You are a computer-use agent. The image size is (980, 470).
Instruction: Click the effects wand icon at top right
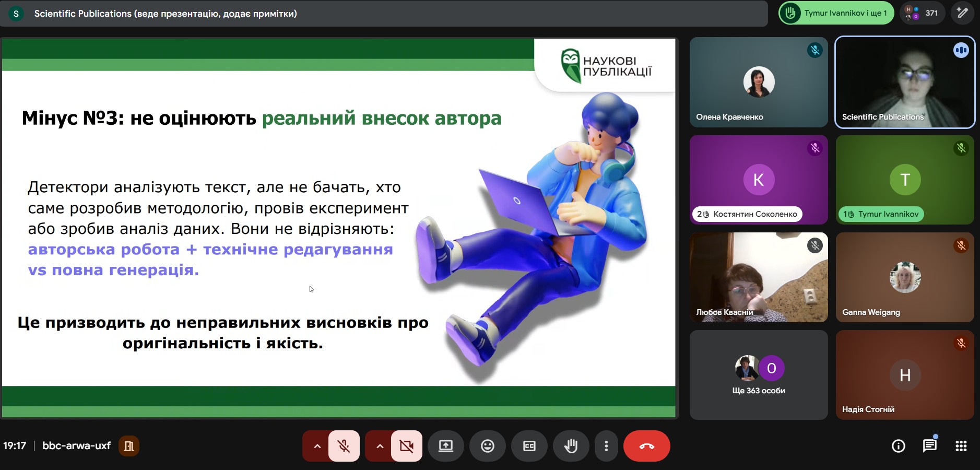click(x=962, y=13)
